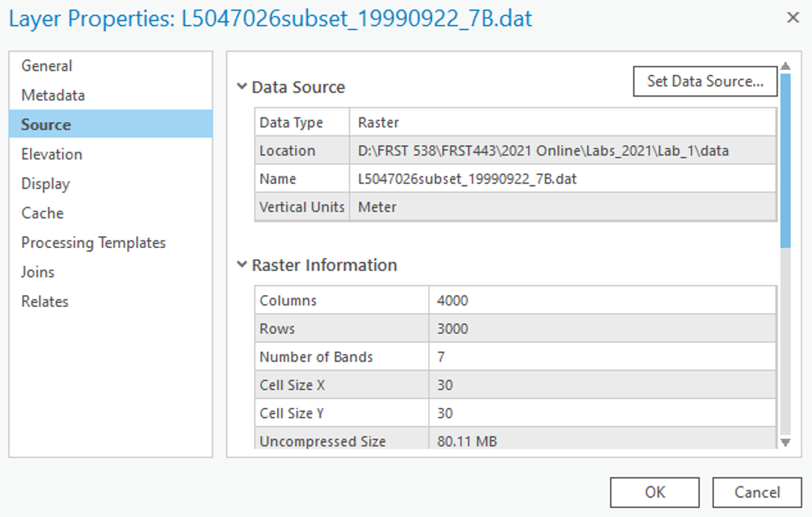This screenshot has height=517, width=812.
Task: Open the Joins tab
Action: (x=37, y=272)
